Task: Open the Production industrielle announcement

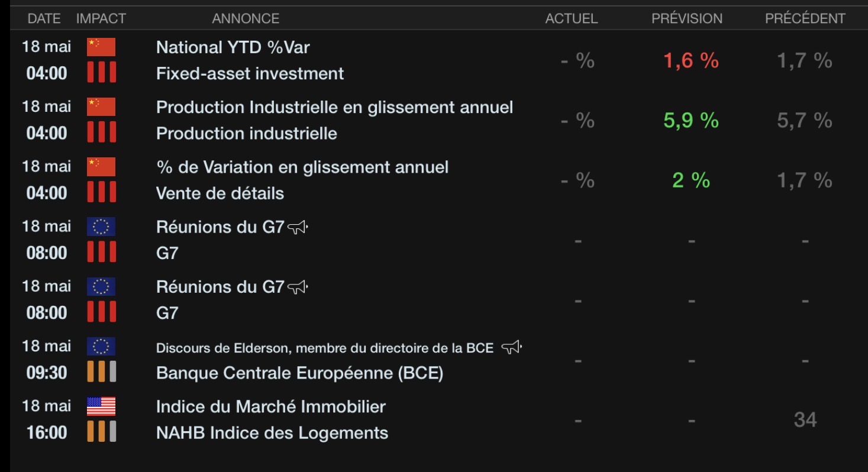Action: [x=247, y=134]
